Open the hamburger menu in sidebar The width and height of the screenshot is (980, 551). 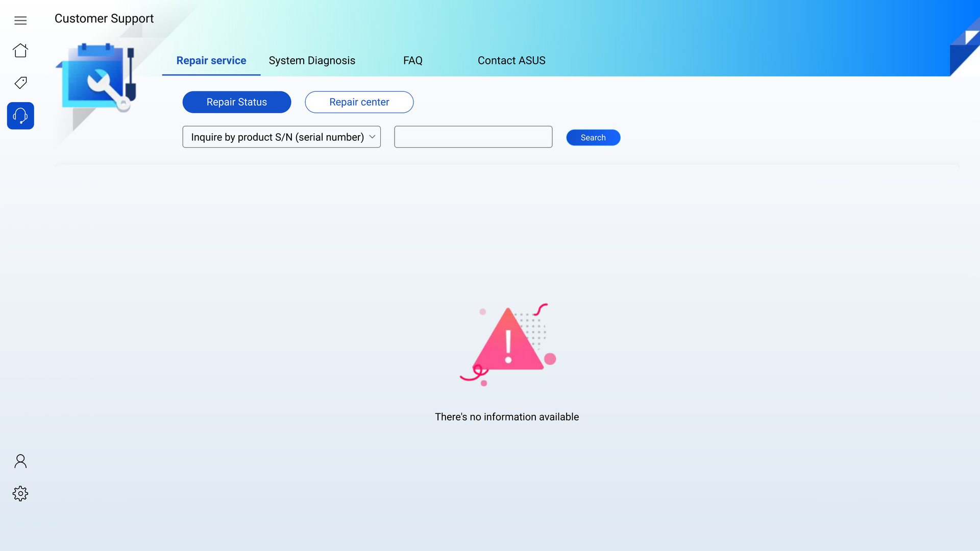[20, 20]
